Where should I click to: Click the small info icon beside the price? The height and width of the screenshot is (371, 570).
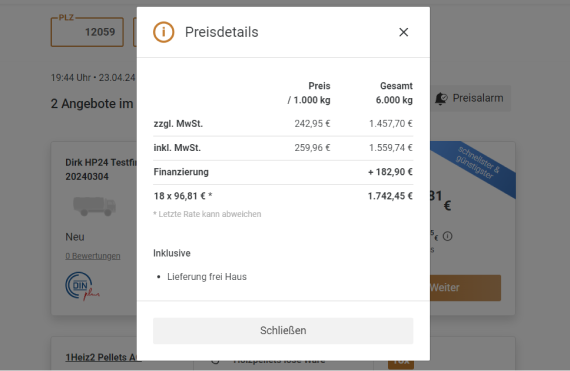coord(447,237)
